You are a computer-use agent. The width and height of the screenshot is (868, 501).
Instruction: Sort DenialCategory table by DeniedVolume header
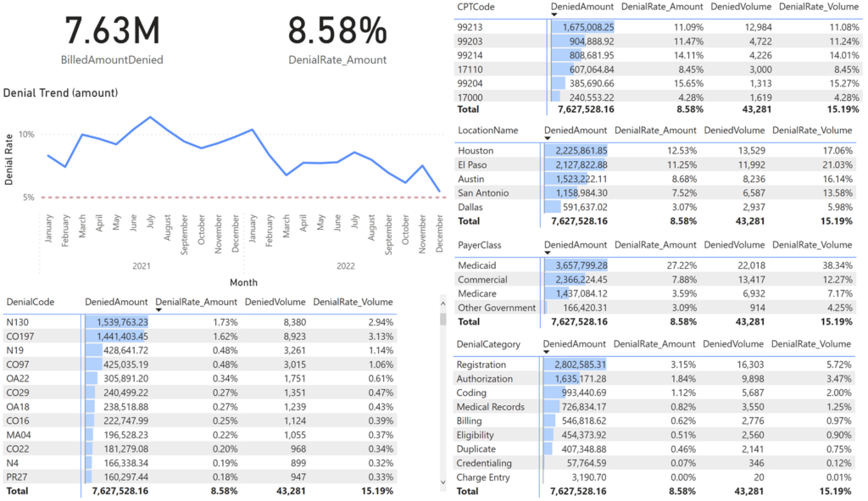click(733, 344)
